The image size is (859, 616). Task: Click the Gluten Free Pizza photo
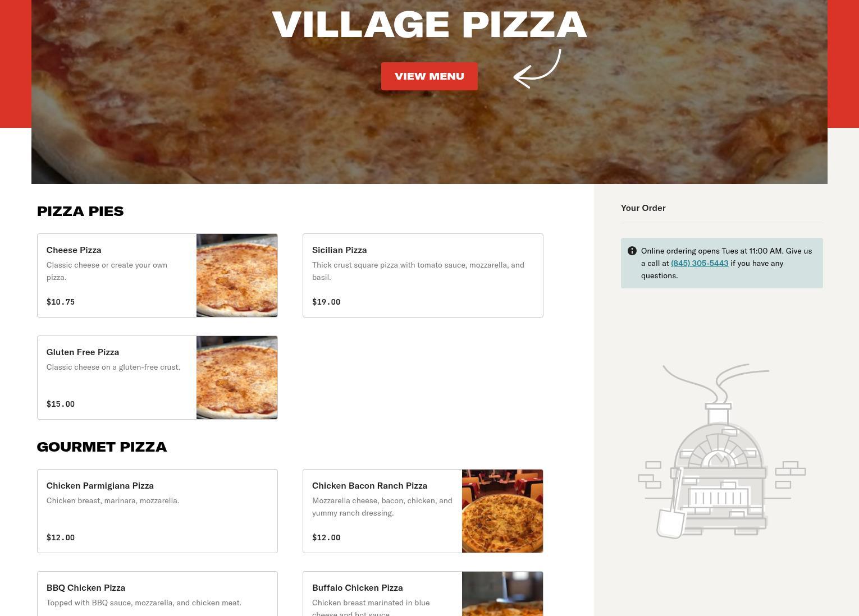click(237, 378)
